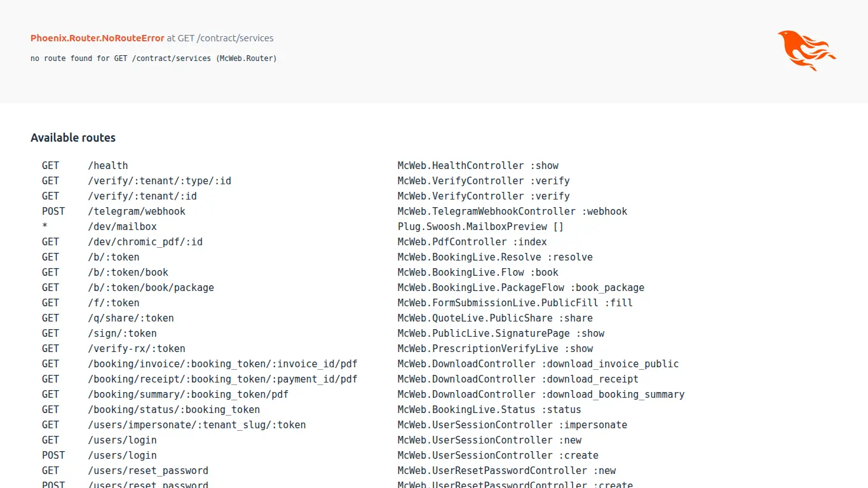Click /users/login path in POST row
The image size is (868, 488).
[x=122, y=456]
